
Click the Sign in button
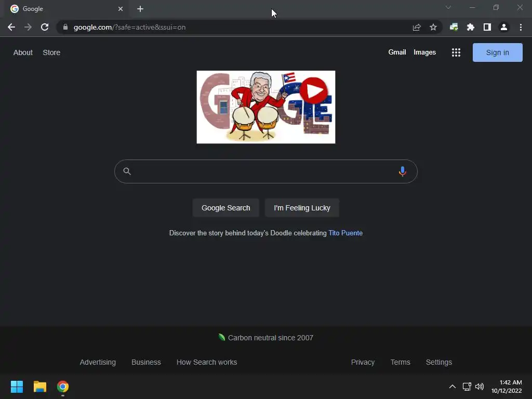[x=497, y=52]
